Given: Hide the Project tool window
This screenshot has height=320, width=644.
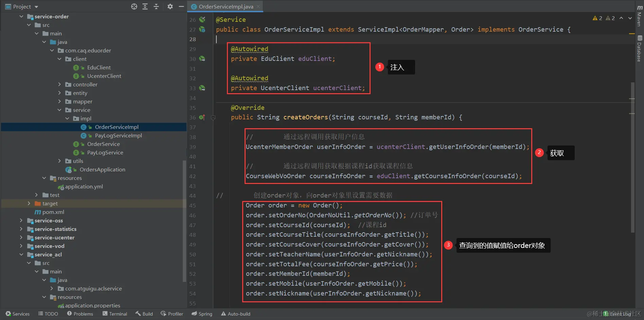Looking at the screenshot, I should 181,6.
